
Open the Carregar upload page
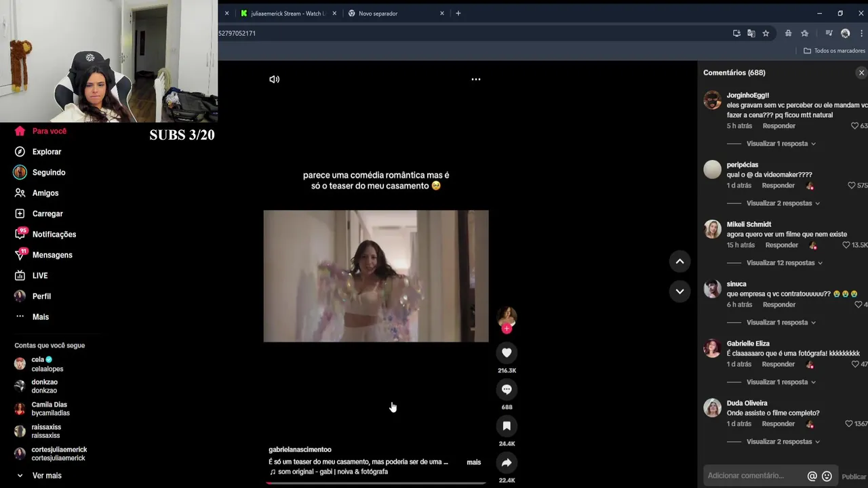tap(39, 213)
